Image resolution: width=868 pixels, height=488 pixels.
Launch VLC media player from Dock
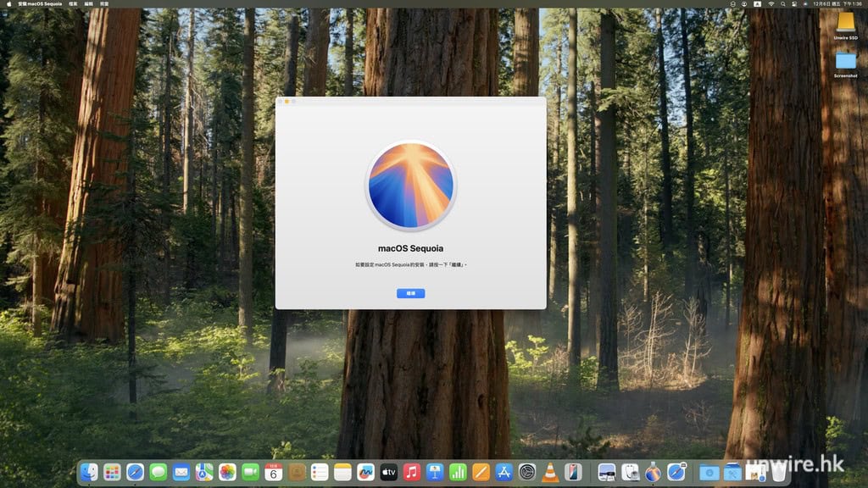(550, 472)
